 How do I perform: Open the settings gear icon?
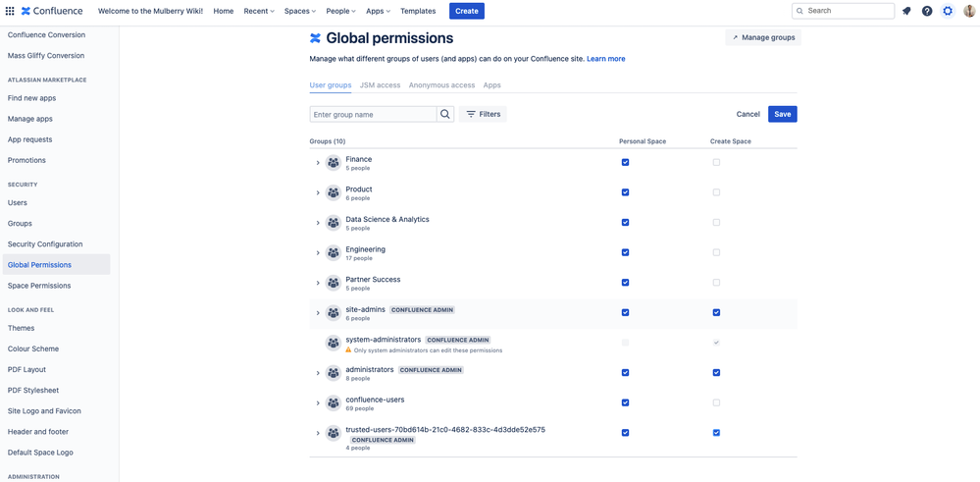pos(949,11)
